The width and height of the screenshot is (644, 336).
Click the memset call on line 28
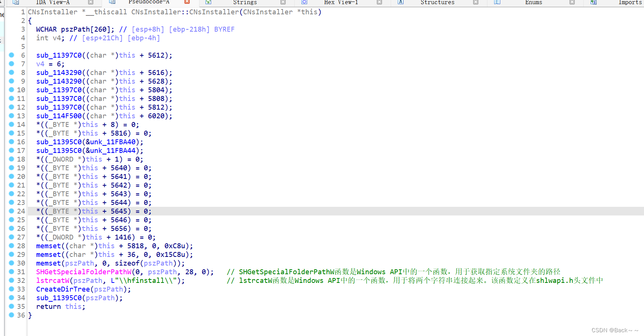(49, 246)
